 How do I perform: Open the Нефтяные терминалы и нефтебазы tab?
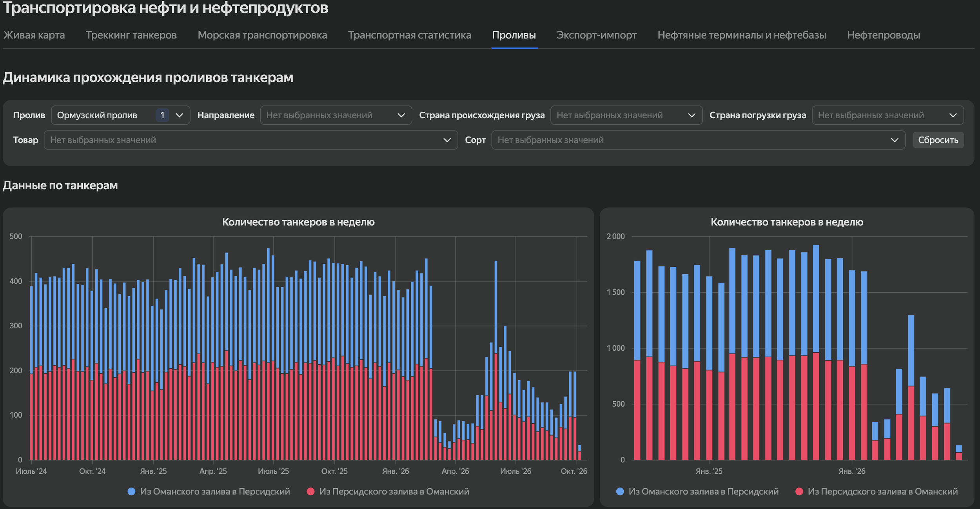(x=742, y=35)
